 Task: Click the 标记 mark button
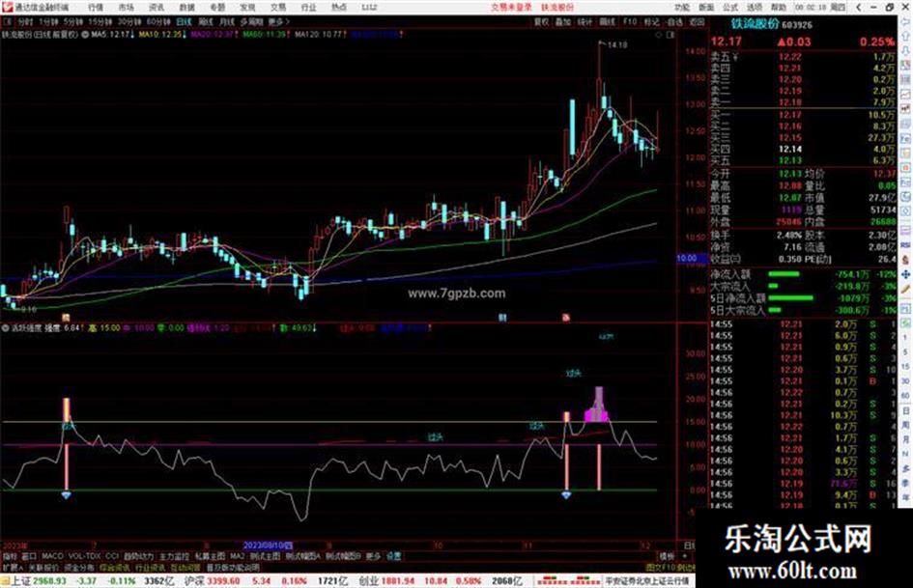pos(651,21)
